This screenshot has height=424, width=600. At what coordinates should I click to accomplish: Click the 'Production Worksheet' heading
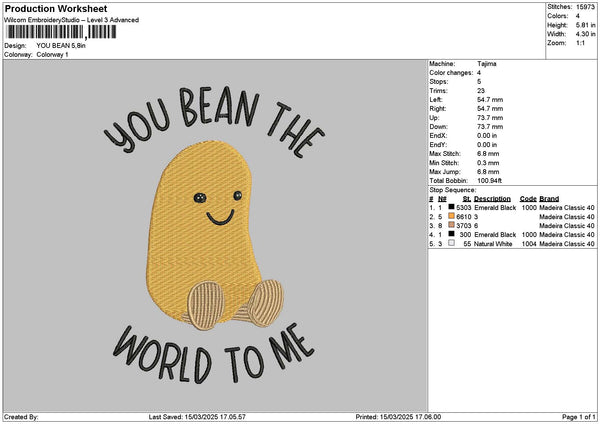(x=54, y=9)
